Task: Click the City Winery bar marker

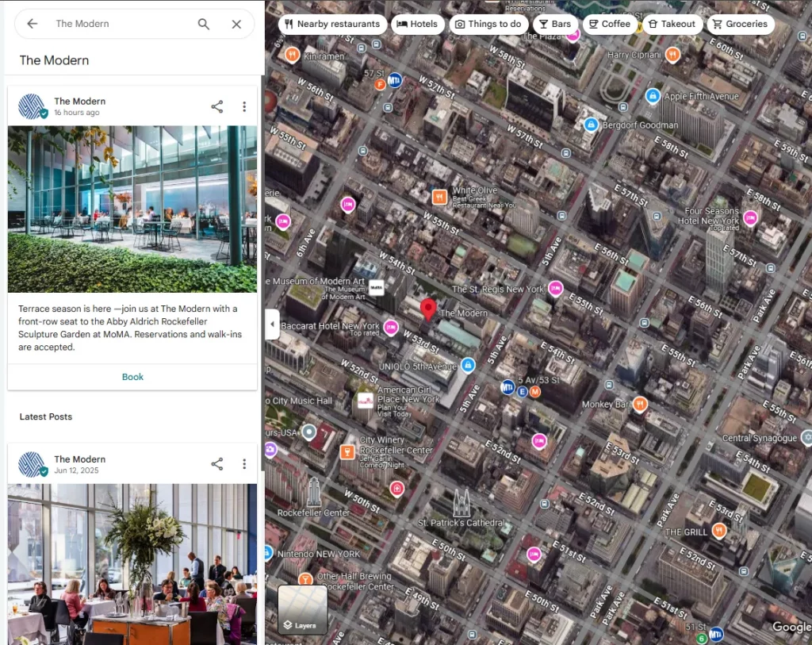Action: [347, 451]
